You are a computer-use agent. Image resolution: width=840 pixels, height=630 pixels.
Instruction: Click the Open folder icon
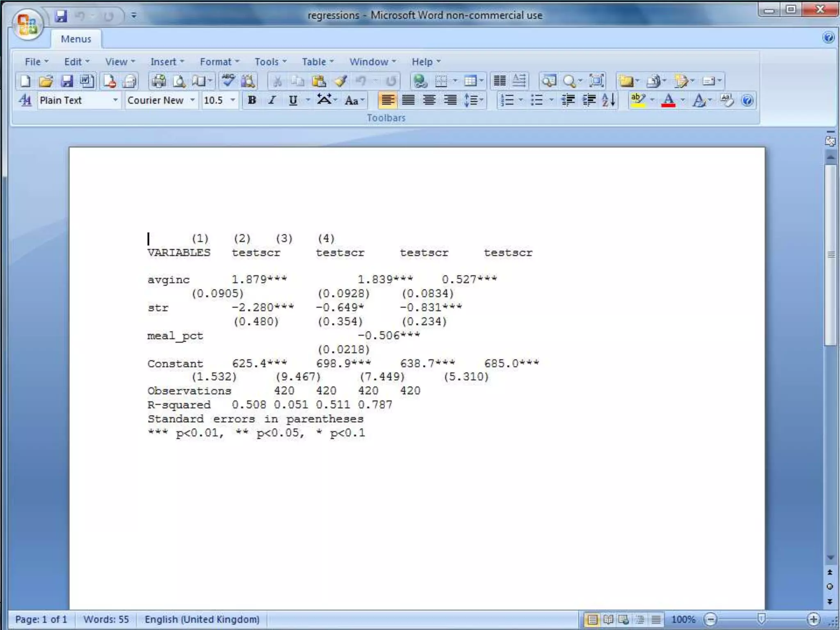[x=46, y=81]
